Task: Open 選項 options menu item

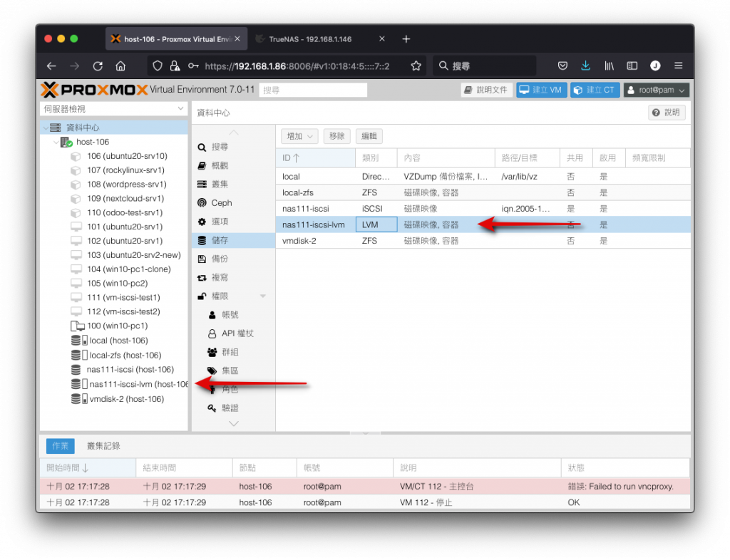Action: point(233,222)
